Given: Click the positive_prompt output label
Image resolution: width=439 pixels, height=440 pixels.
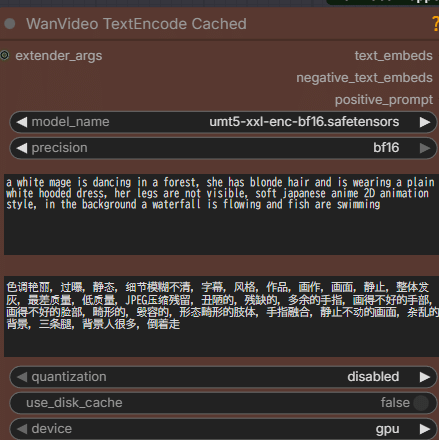Looking at the screenshot, I should click(x=384, y=100).
